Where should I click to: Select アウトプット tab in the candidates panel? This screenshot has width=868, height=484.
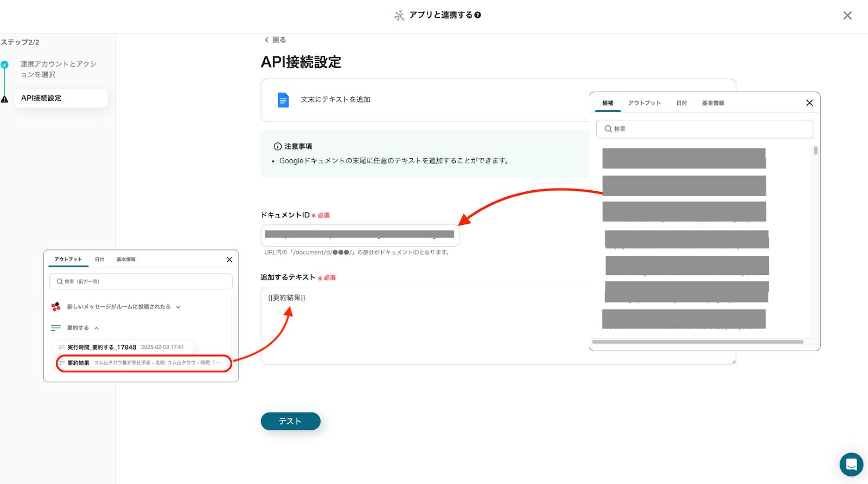click(644, 103)
